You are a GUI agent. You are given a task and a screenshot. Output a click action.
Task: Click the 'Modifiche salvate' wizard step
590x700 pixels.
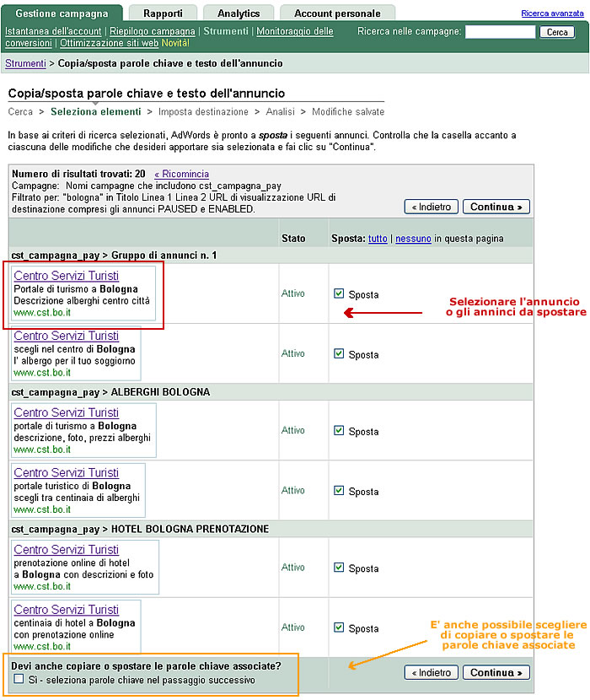point(348,111)
